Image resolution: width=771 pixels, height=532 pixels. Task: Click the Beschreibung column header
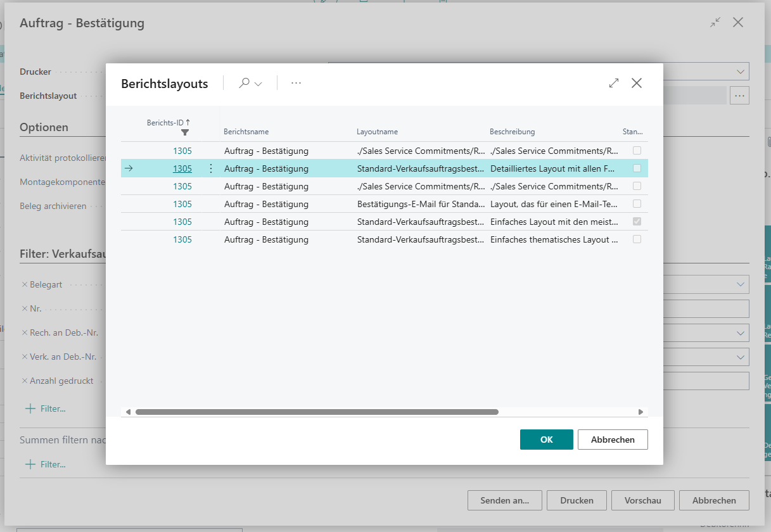click(x=513, y=132)
